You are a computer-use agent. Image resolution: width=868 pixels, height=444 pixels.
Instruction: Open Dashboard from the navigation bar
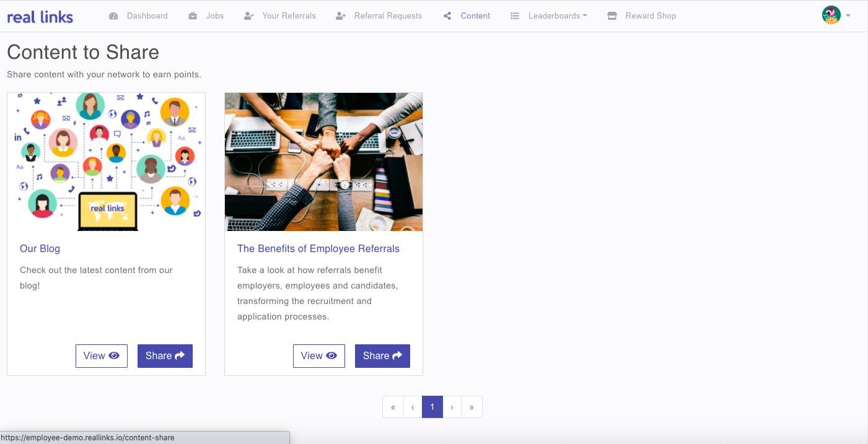147,16
